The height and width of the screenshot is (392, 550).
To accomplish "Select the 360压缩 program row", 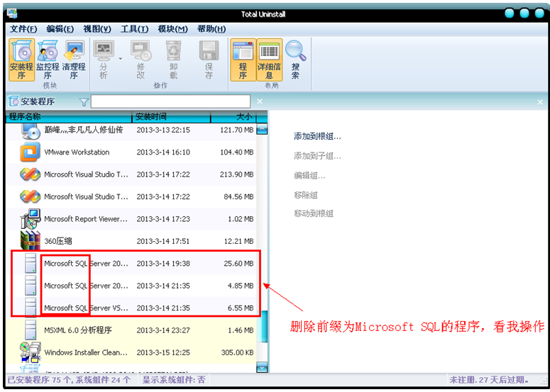I will pos(131,241).
